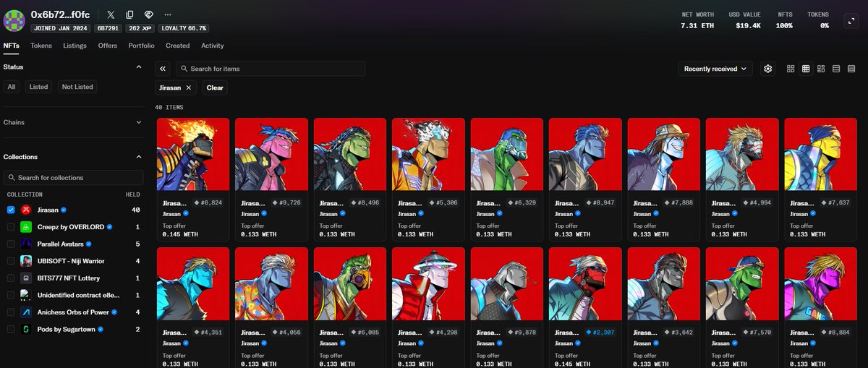The width and height of the screenshot is (868, 368).
Task: Open Jirasan #8,884 NFT thumbnail
Action: 820,284
